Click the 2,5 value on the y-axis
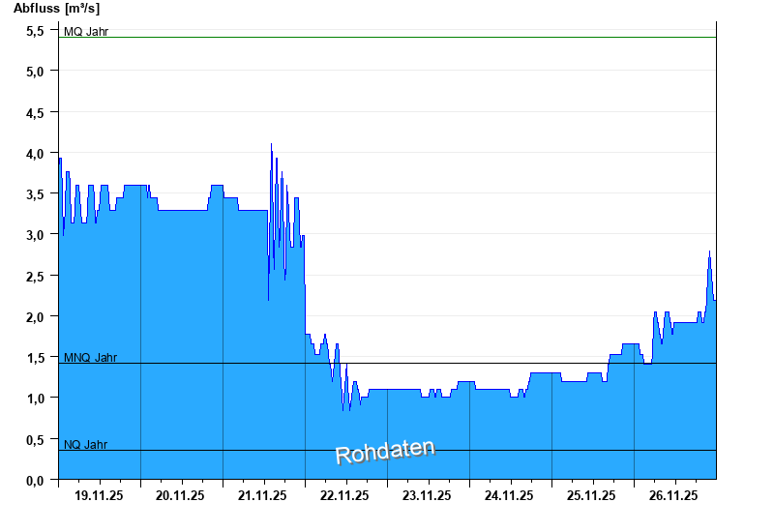 coord(35,276)
